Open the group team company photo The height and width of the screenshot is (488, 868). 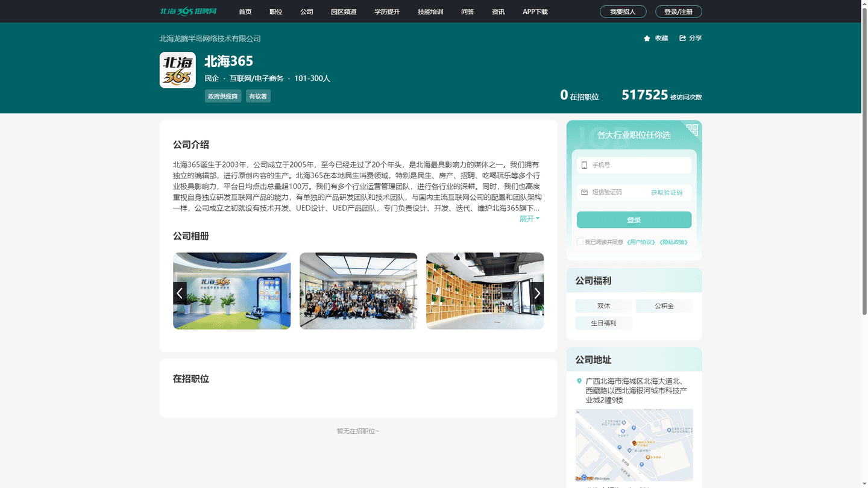358,291
